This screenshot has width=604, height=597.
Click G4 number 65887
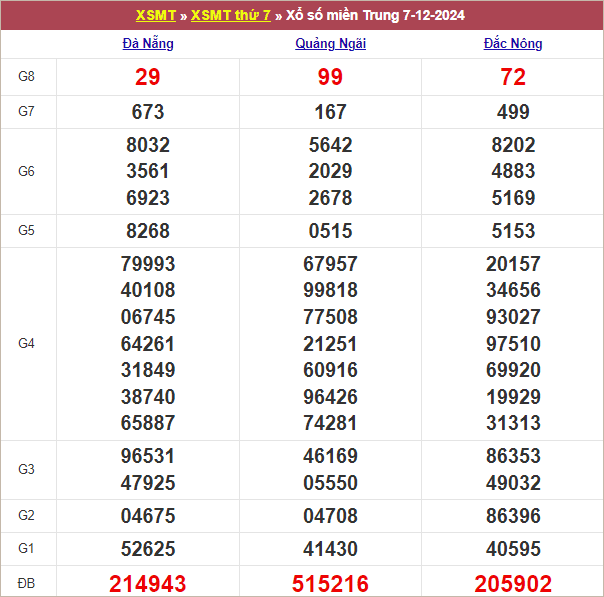coord(148,423)
